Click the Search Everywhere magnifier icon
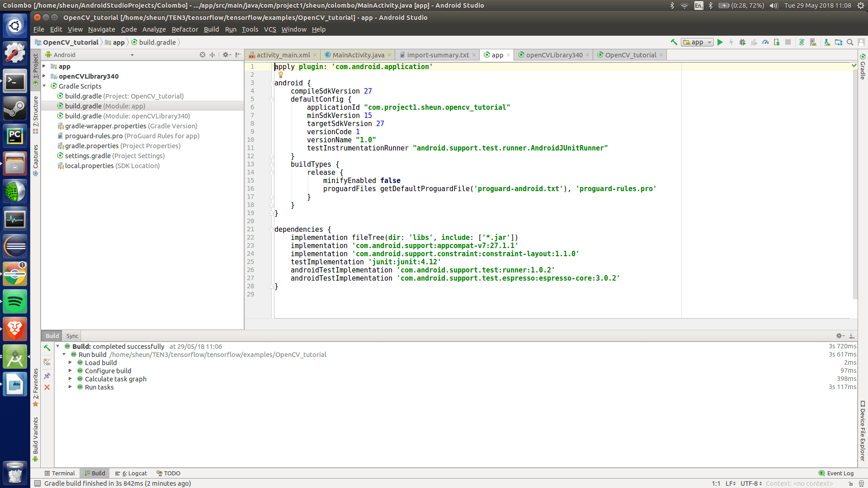The image size is (868, 488). pyautogui.click(x=850, y=42)
